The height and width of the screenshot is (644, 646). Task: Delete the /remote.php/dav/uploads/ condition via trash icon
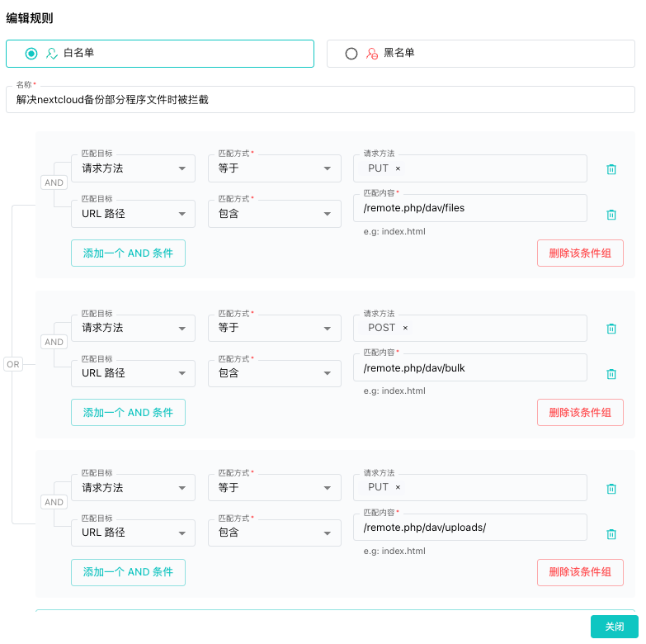[x=611, y=534]
